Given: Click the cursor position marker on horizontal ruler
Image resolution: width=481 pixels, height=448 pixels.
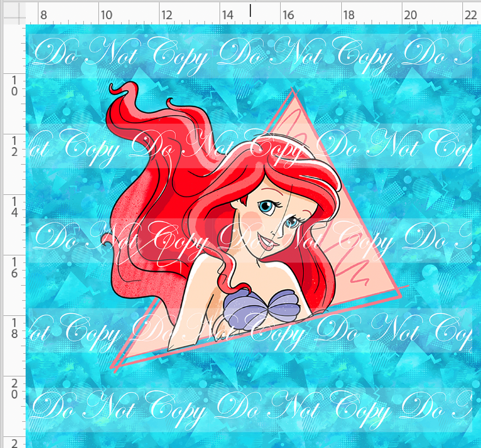Looking at the screenshot, I should click(250, 10).
